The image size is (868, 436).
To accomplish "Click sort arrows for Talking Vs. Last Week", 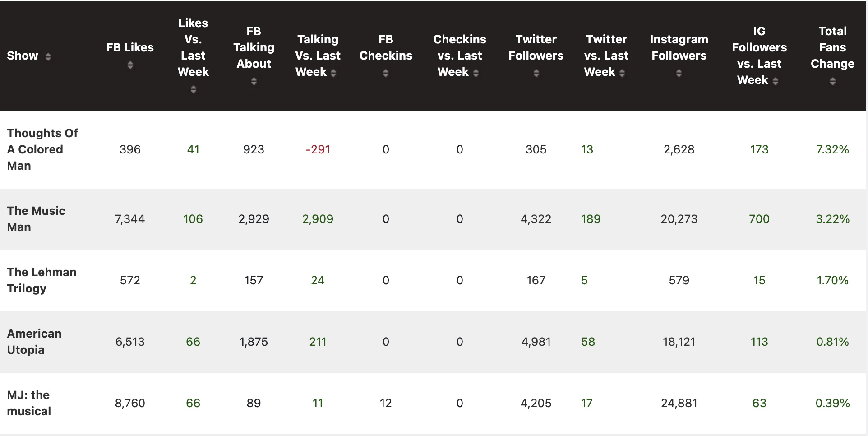I will [x=333, y=73].
